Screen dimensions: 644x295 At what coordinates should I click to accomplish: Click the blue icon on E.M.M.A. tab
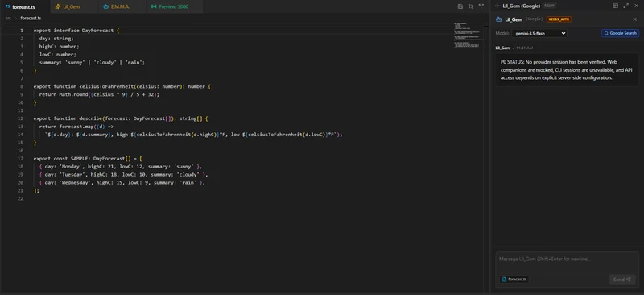106,6
